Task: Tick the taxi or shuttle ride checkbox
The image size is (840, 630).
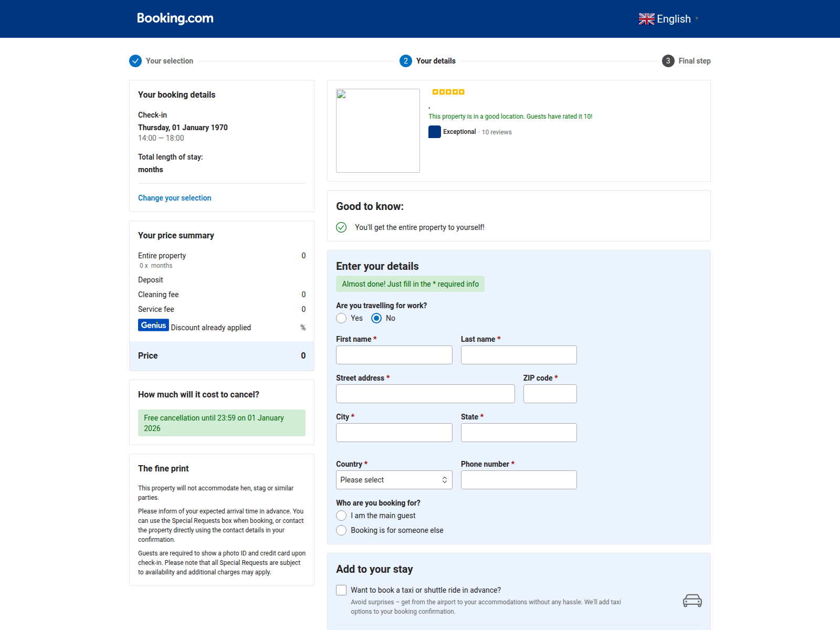Action: tap(341, 590)
